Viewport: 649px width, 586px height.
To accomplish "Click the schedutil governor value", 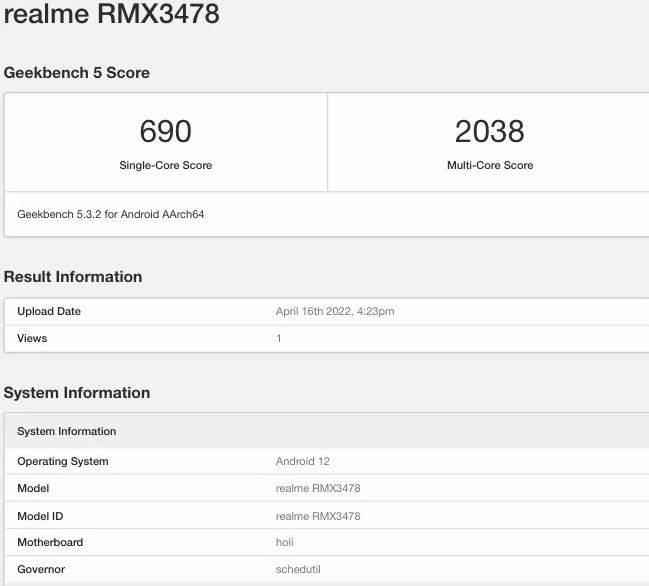I will [x=298, y=569].
